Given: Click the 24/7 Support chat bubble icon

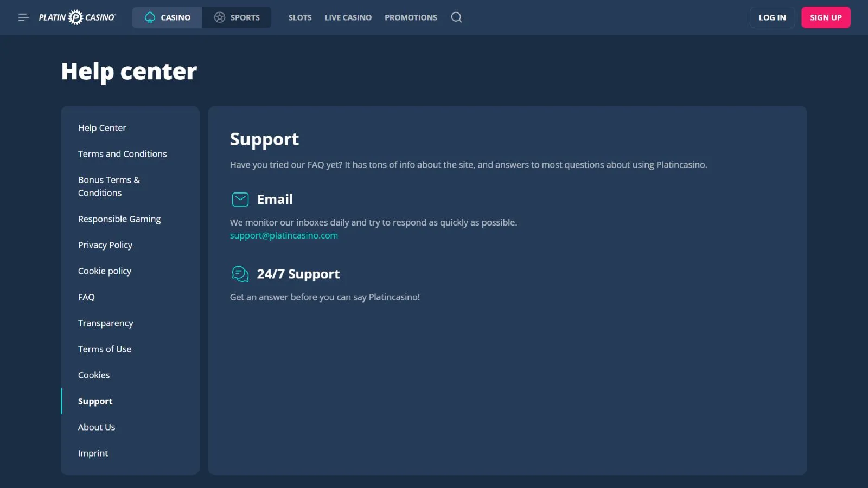Looking at the screenshot, I should coord(240,274).
